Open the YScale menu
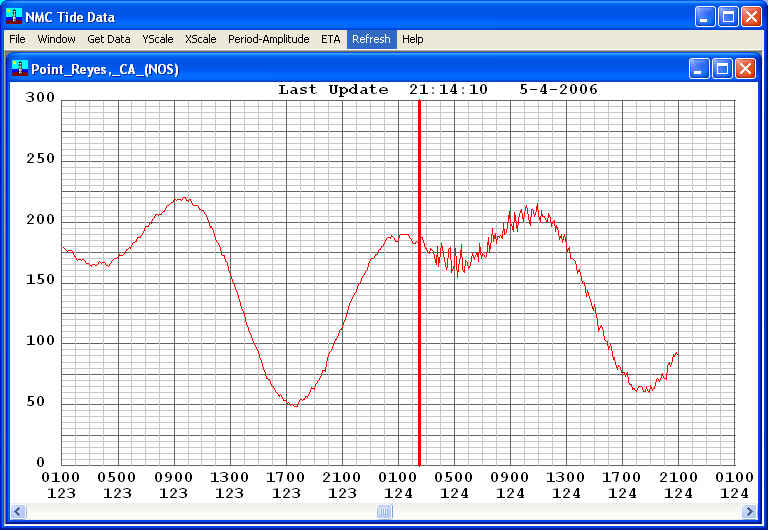 (158, 39)
